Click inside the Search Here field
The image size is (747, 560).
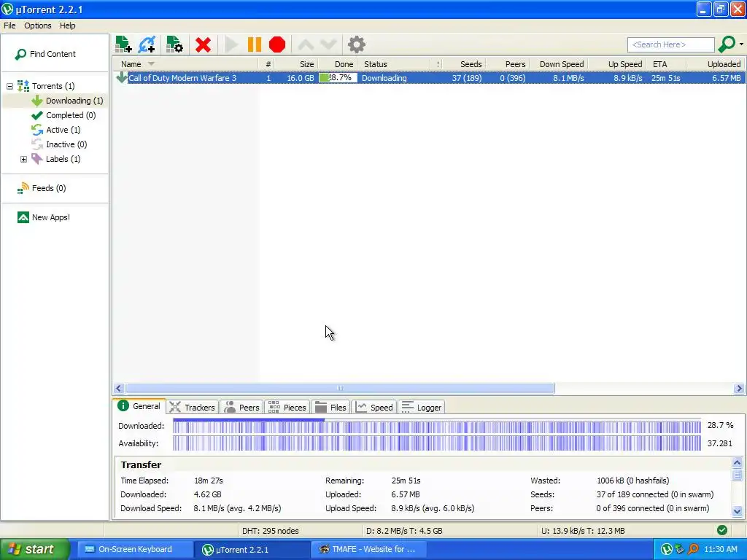coord(671,44)
